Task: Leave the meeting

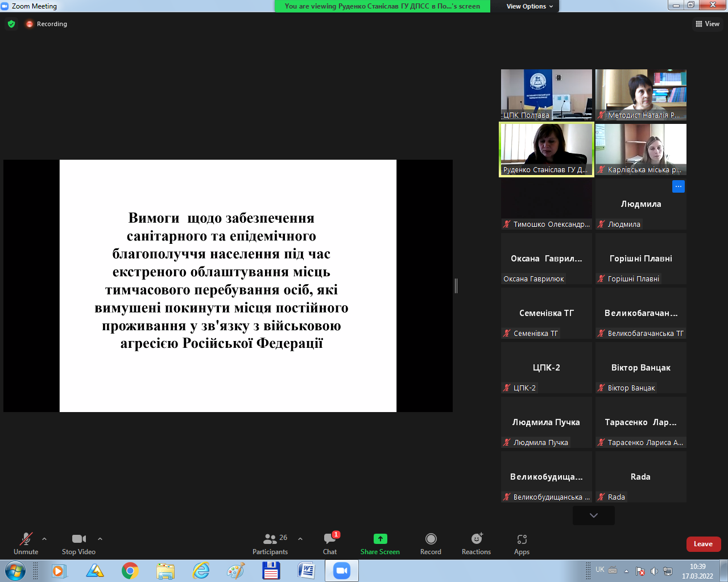Action: coord(703,544)
